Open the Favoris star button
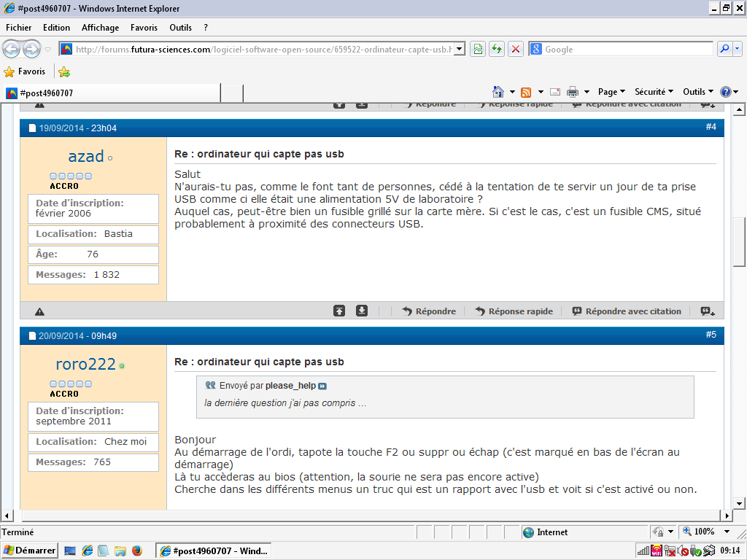 25,71
